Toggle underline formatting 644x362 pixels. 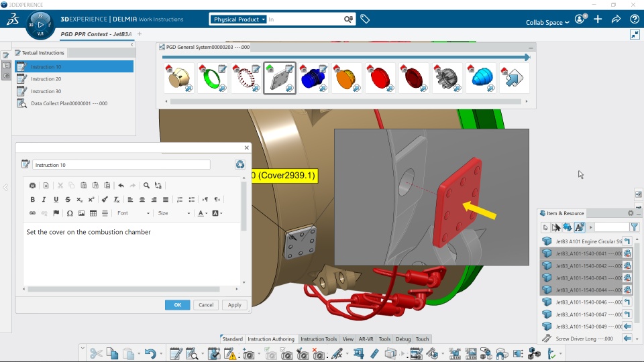click(x=56, y=200)
